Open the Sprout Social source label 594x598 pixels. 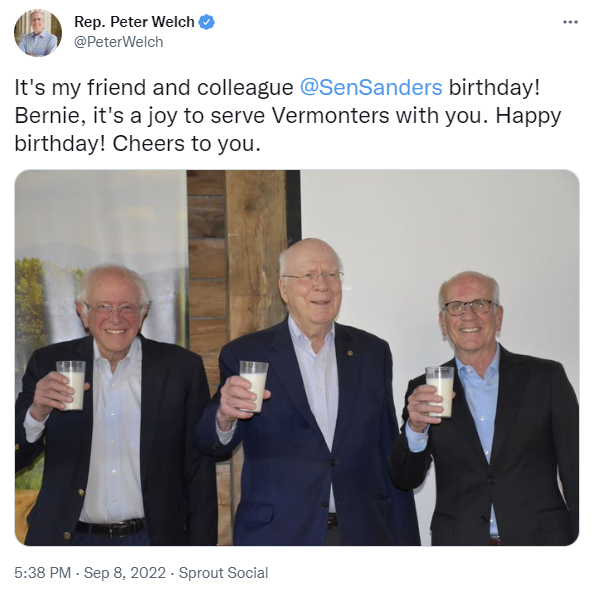[223, 573]
